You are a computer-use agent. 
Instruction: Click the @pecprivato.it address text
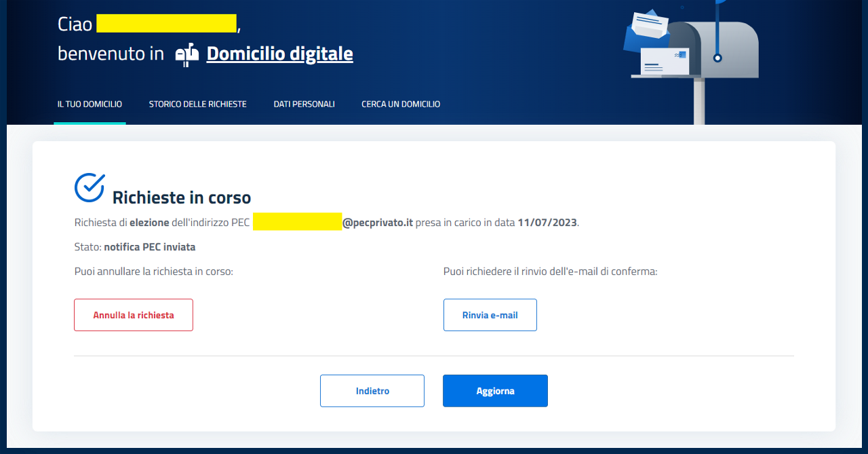(x=378, y=223)
